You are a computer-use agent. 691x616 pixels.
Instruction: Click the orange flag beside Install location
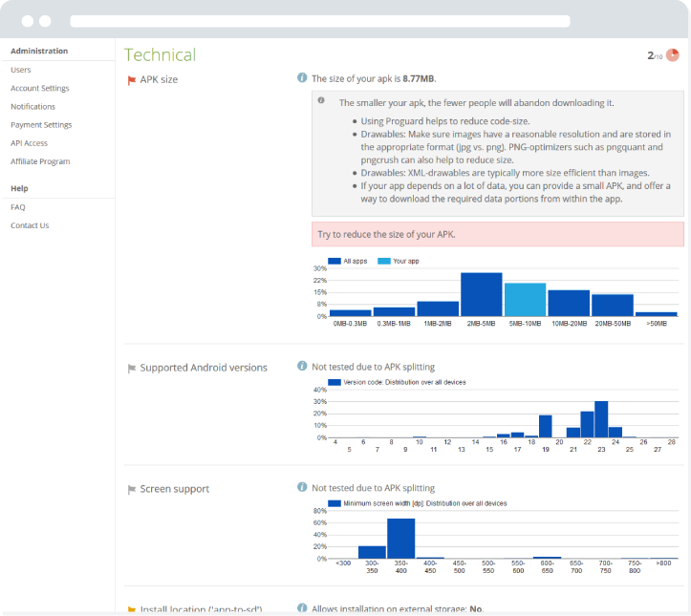132,609
